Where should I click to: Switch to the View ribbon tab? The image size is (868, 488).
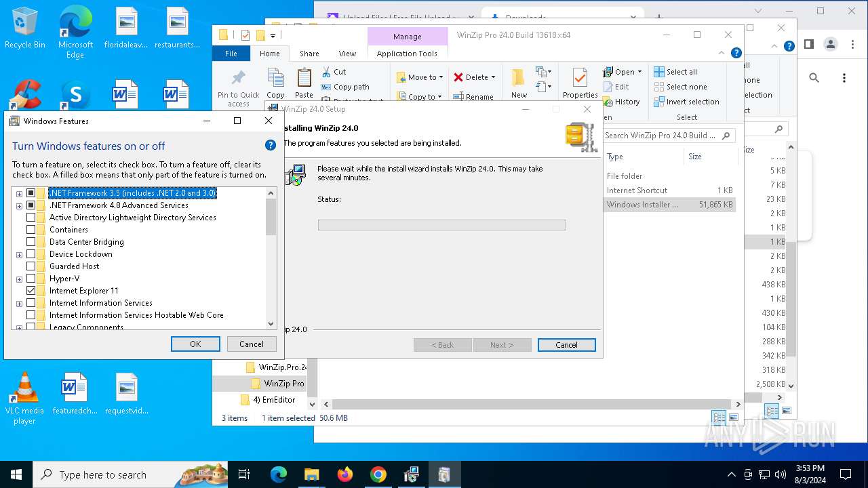pos(347,54)
